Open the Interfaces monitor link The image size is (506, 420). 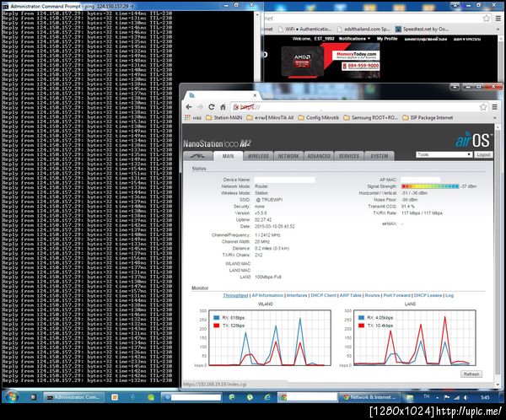pyautogui.click(x=297, y=295)
